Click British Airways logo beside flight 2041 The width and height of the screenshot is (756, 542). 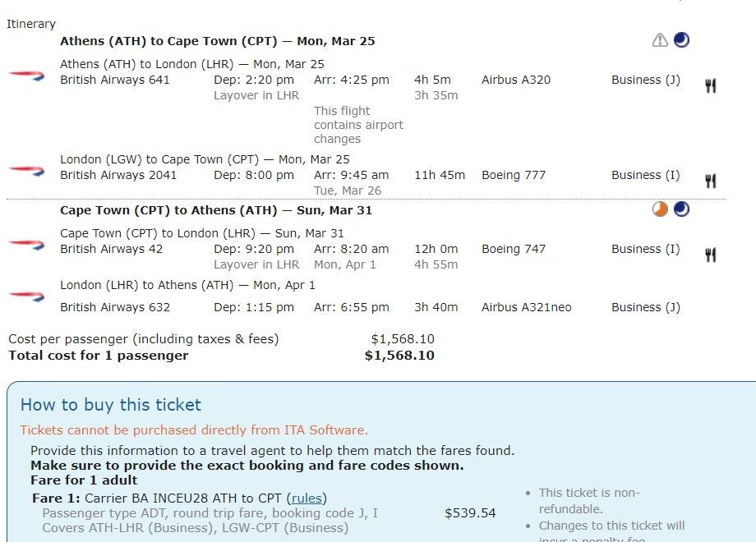[x=27, y=171]
